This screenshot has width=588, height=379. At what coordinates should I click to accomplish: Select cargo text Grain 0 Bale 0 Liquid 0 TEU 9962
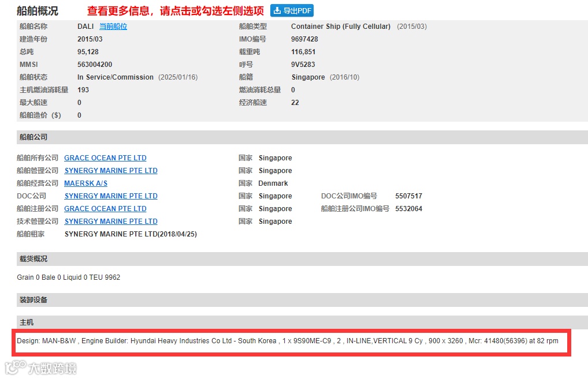[69, 277]
